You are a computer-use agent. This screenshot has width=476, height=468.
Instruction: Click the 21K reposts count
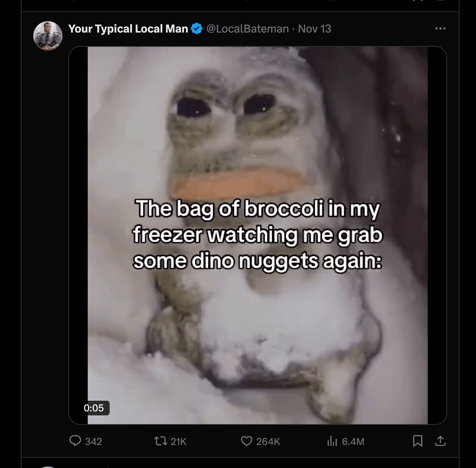(178, 442)
